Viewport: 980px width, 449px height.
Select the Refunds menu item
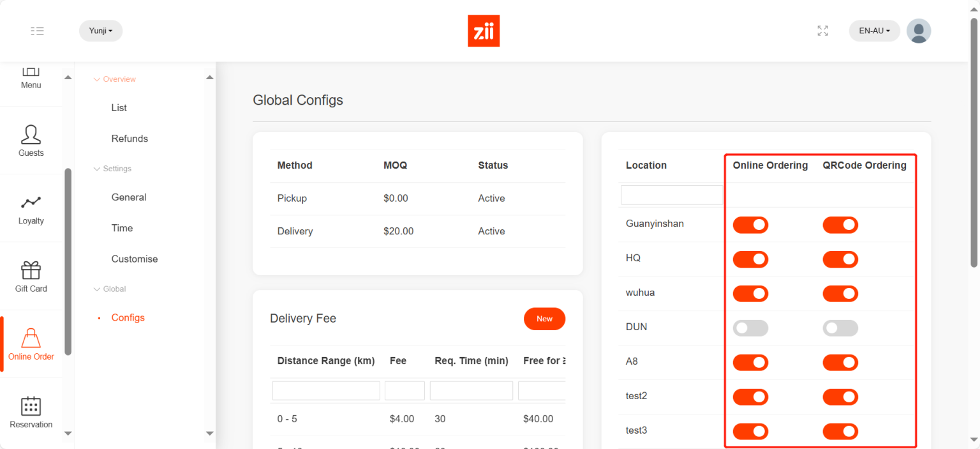[130, 139]
